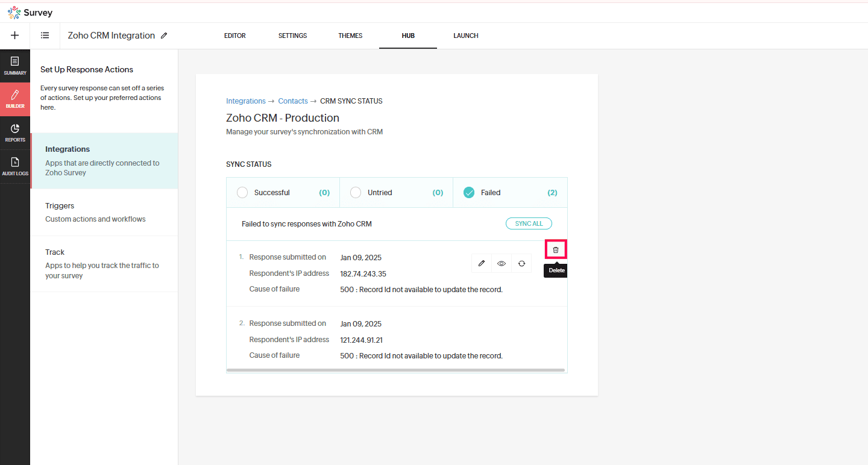868x465 pixels.
Task: Switch to the Hub tab
Action: [x=408, y=36]
